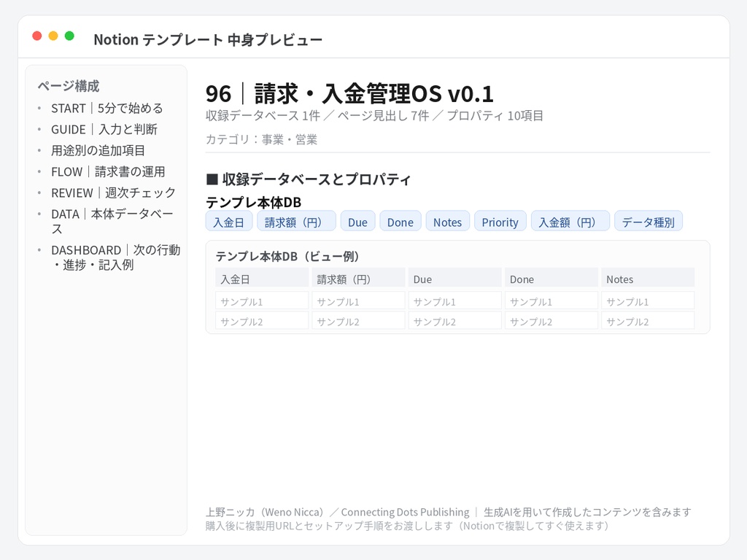Click the green maximize window dot
This screenshot has height=560, width=747.
click(x=69, y=36)
